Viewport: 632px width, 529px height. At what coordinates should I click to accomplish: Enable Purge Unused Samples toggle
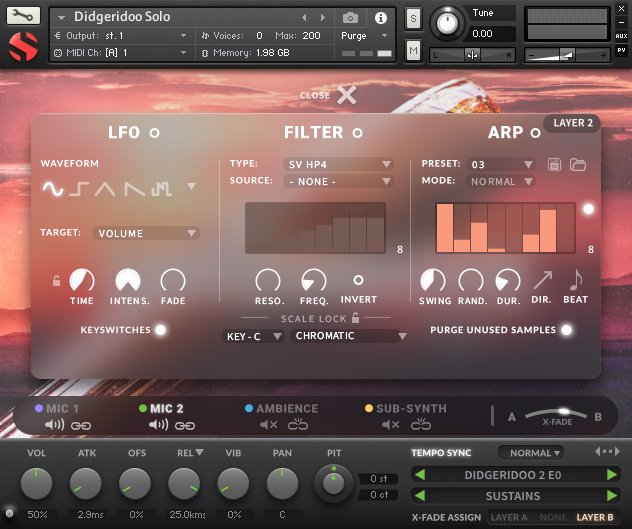[x=567, y=329]
